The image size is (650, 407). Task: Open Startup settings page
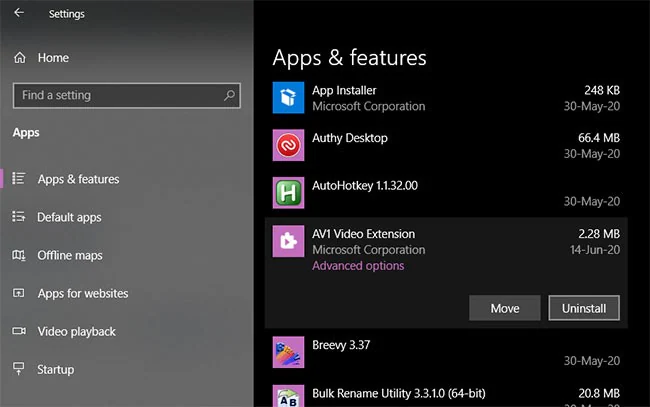click(x=56, y=370)
